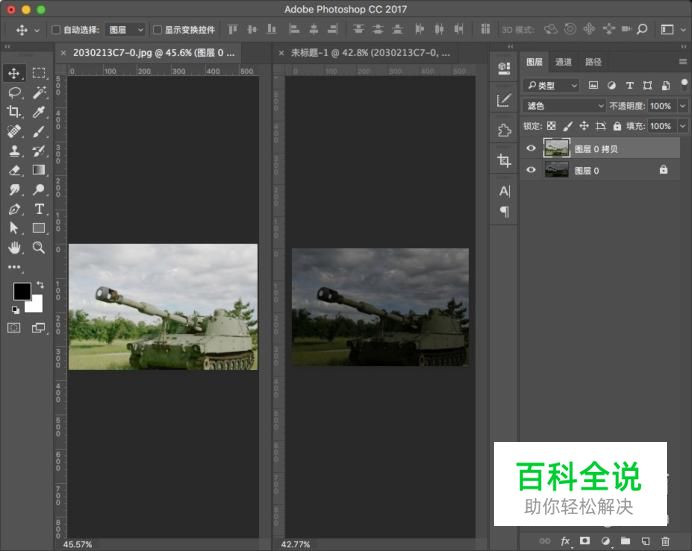This screenshot has height=551, width=692.
Task: Add a layer mask from panel bottom
Action: coord(585,541)
